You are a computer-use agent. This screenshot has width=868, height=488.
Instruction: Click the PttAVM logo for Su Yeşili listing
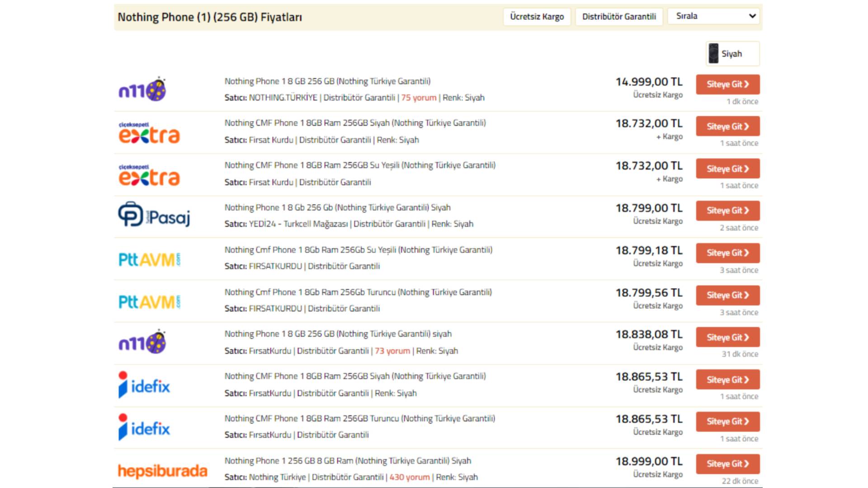(x=149, y=259)
